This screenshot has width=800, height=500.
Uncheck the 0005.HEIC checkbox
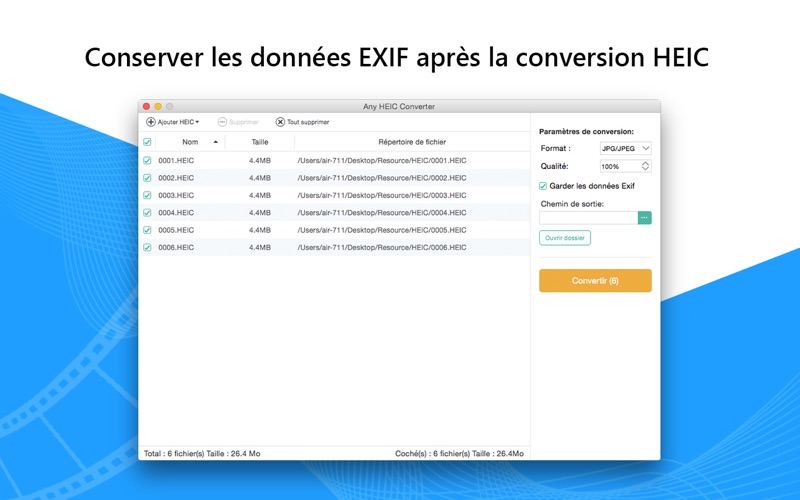coord(147,230)
